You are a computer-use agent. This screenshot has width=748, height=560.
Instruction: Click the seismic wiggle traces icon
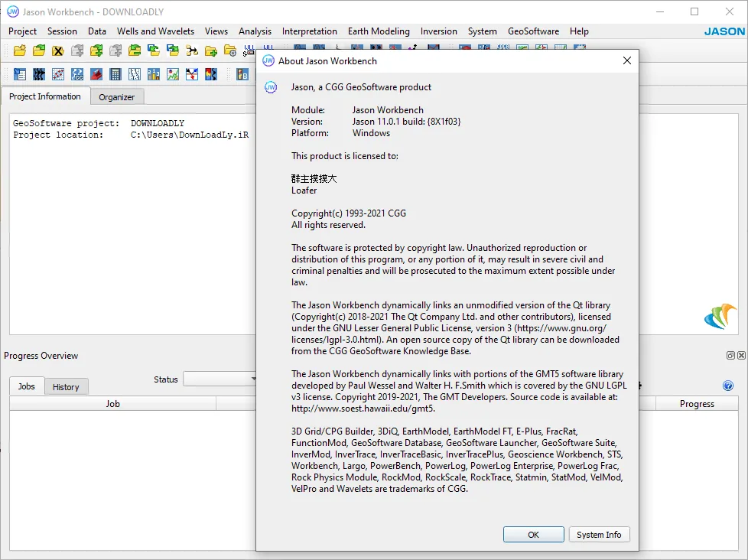pos(39,74)
